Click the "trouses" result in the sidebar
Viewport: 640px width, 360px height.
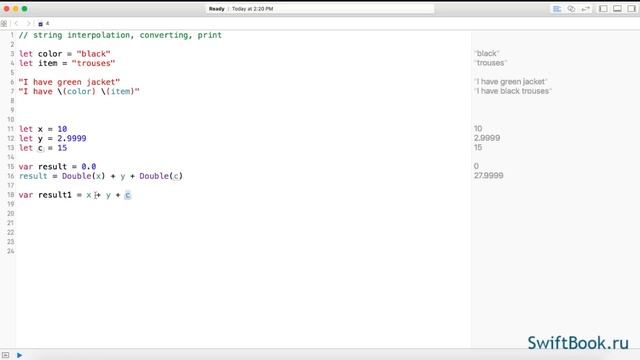point(490,63)
